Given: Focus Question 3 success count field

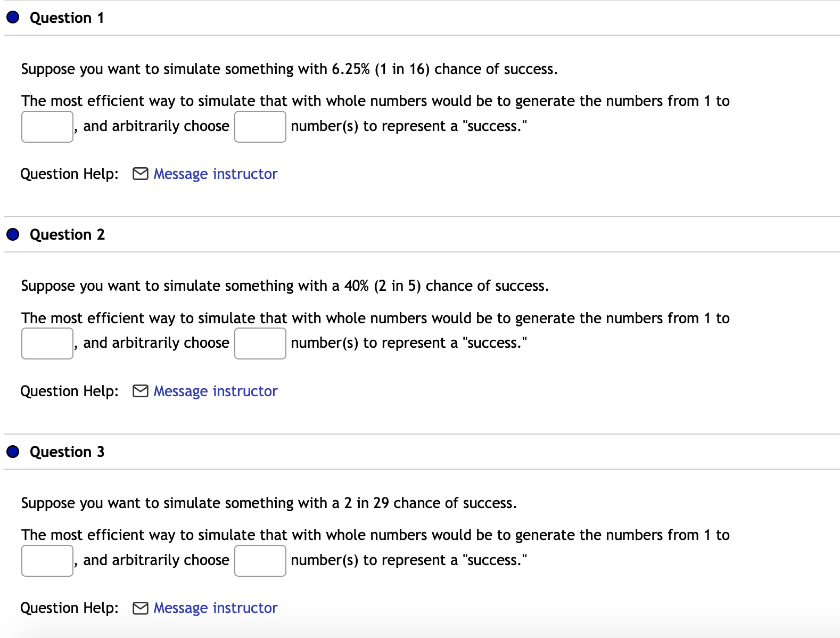Looking at the screenshot, I should click(260, 561).
